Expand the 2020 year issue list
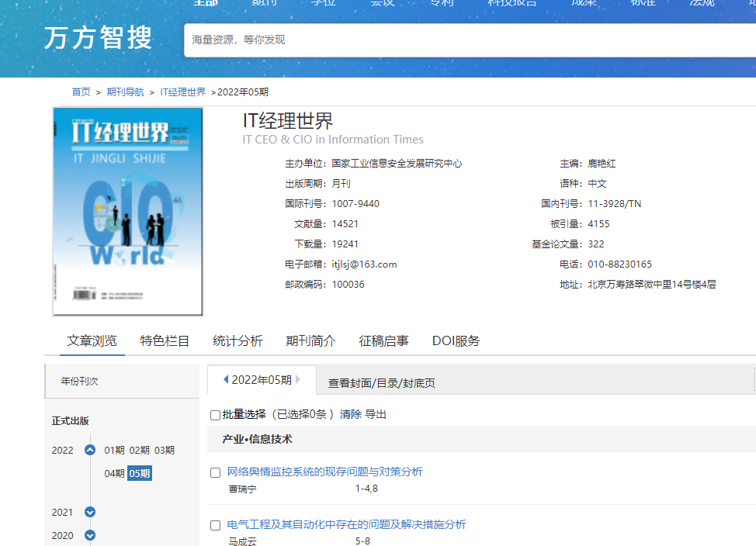Screen dimensions: 756x546 point(90,535)
